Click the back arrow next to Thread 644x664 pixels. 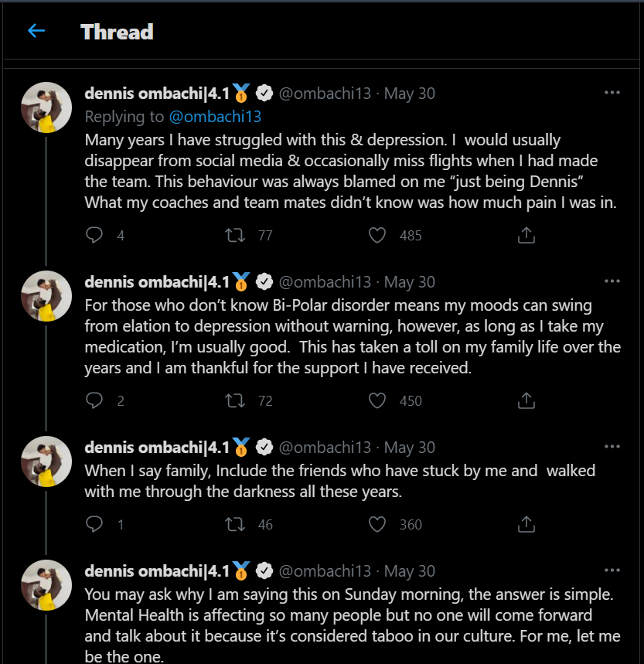pyautogui.click(x=36, y=32)
